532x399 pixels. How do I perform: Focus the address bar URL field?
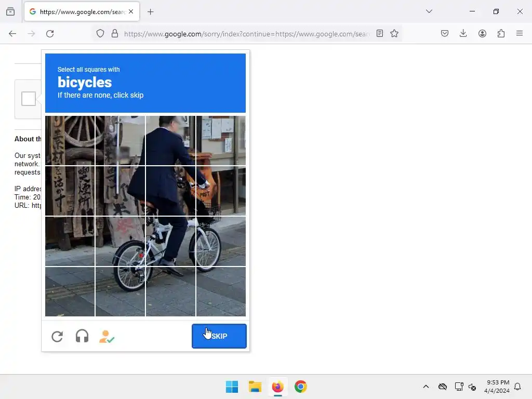tap(247, 34)
